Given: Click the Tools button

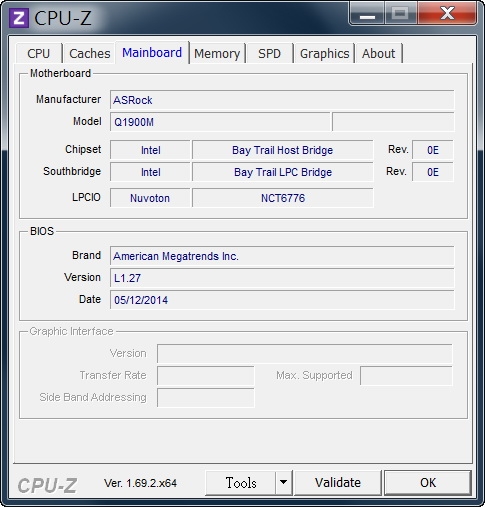Looking at the screenshot, I should 241,483.
